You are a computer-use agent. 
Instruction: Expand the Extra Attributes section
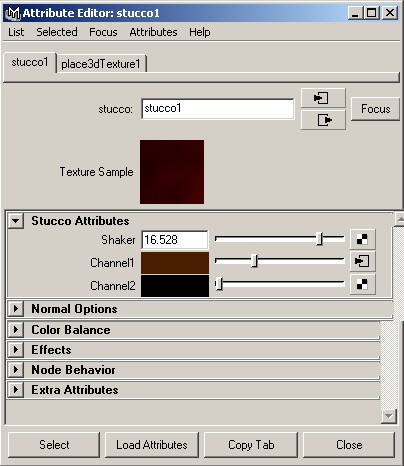16,390
